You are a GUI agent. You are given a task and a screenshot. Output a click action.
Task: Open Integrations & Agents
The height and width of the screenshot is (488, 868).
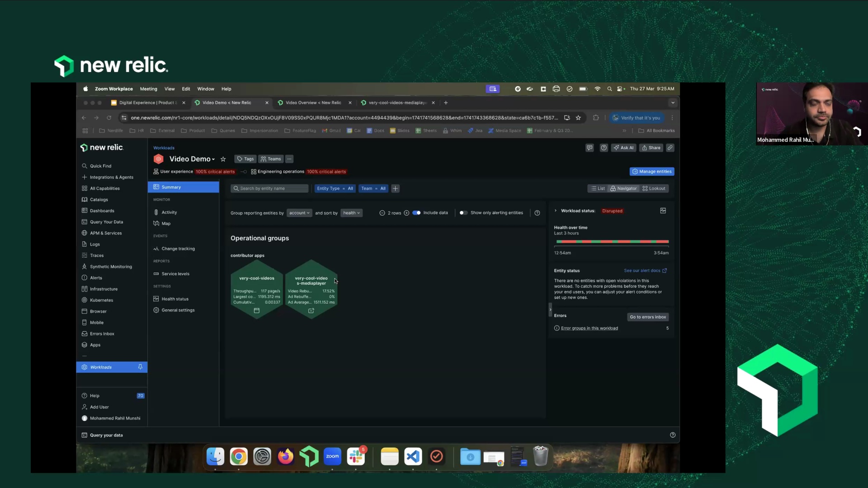point(111,177)
